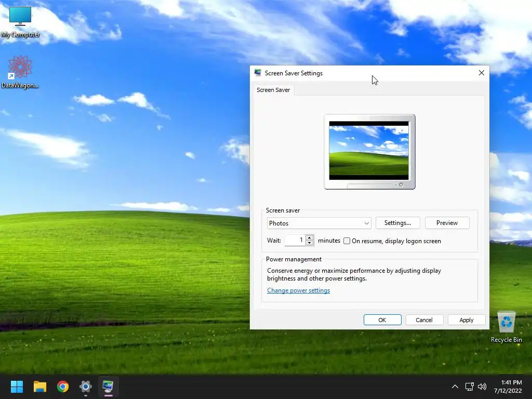Open the volume tray icon
532x399 pixels.
482,387
